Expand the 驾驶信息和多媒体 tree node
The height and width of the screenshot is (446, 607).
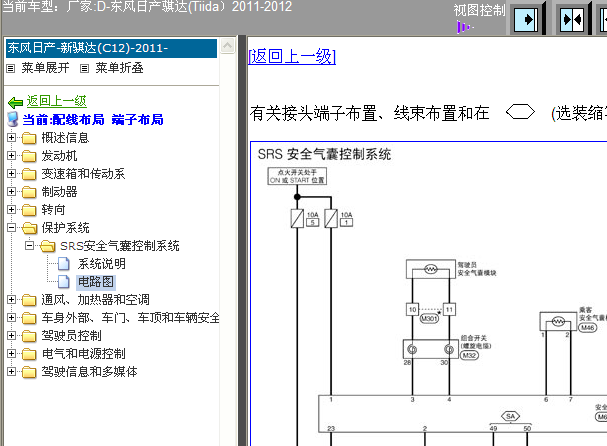click(12, 372)
